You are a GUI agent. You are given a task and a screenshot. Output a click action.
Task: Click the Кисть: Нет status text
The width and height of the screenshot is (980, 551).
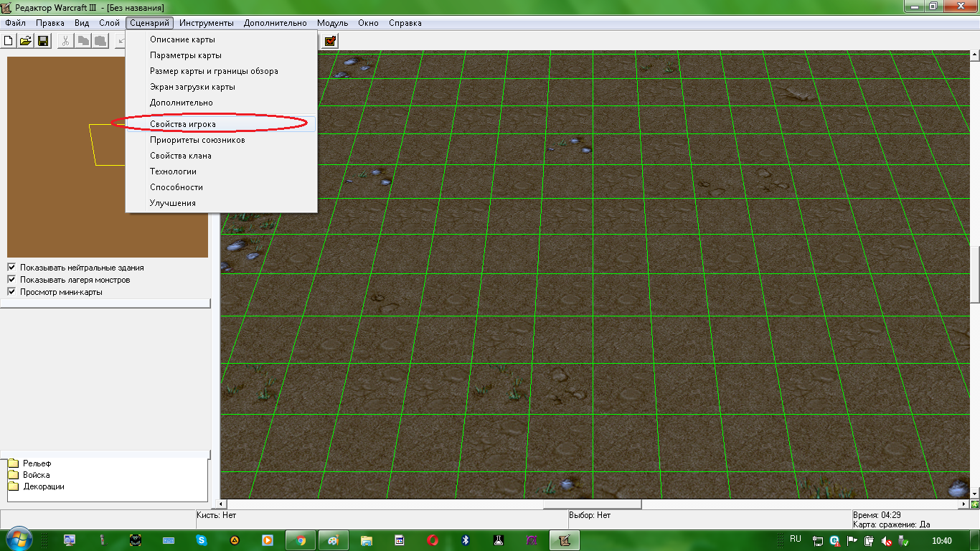tap(216, 515)
